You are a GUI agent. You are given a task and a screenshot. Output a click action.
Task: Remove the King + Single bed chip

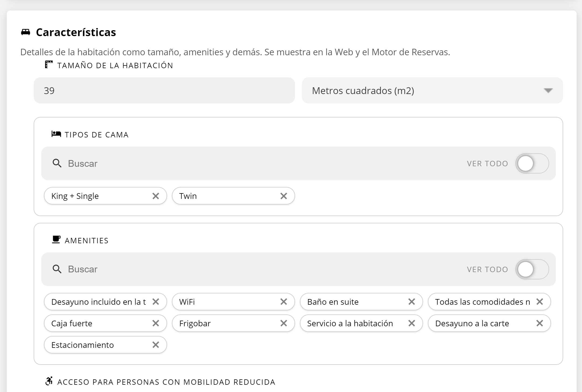point(156,196)
